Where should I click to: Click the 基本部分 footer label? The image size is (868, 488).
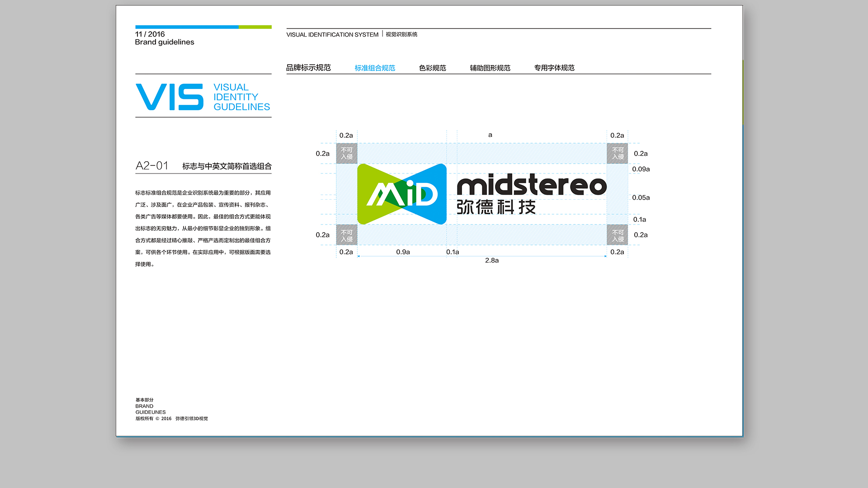click(x=145, y=400)
